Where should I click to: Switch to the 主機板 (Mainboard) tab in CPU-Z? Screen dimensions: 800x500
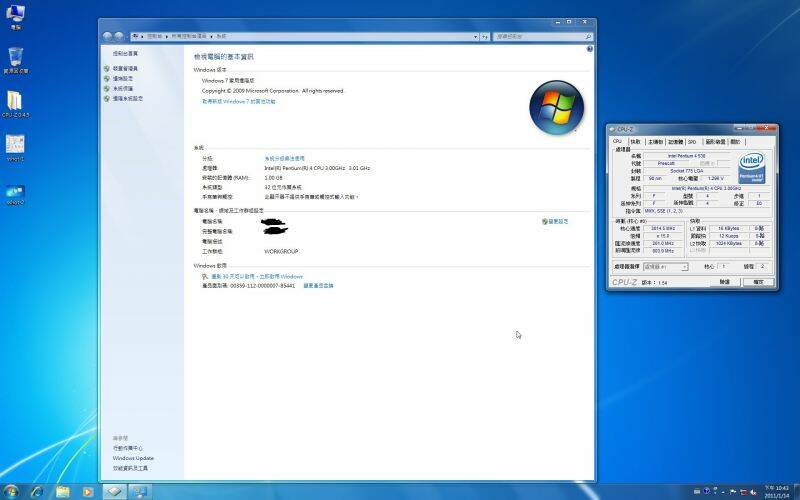655,142
